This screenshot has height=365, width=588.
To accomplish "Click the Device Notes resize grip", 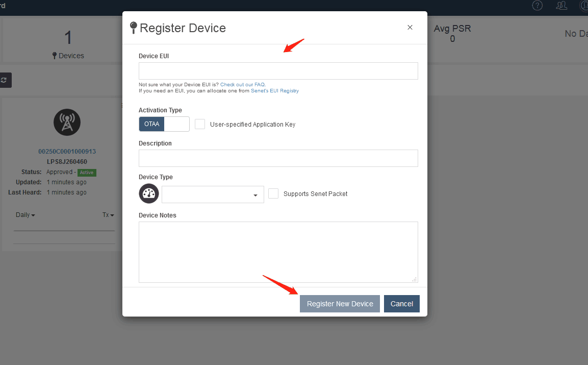I will (x=415, y=279).
